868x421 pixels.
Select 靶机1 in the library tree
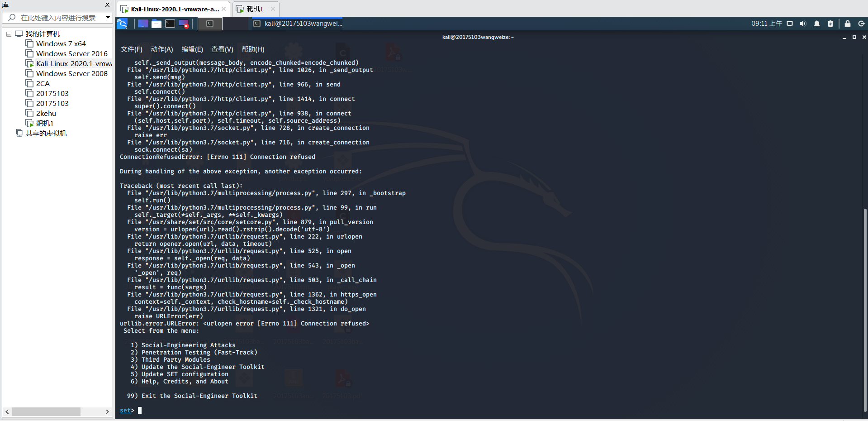click(44, 124)
